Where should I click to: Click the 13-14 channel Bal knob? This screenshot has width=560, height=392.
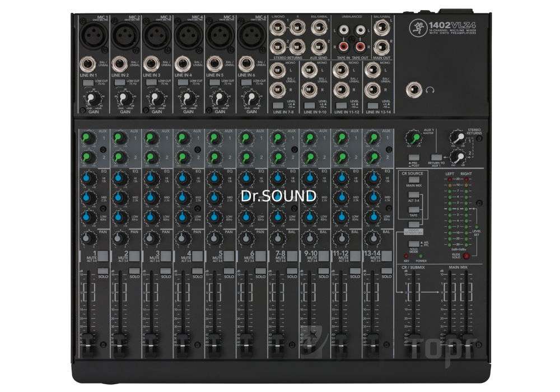point(372,238)
